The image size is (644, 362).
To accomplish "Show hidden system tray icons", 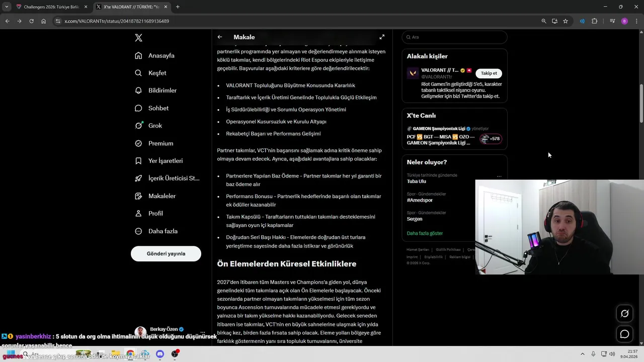I will [583, 354].
